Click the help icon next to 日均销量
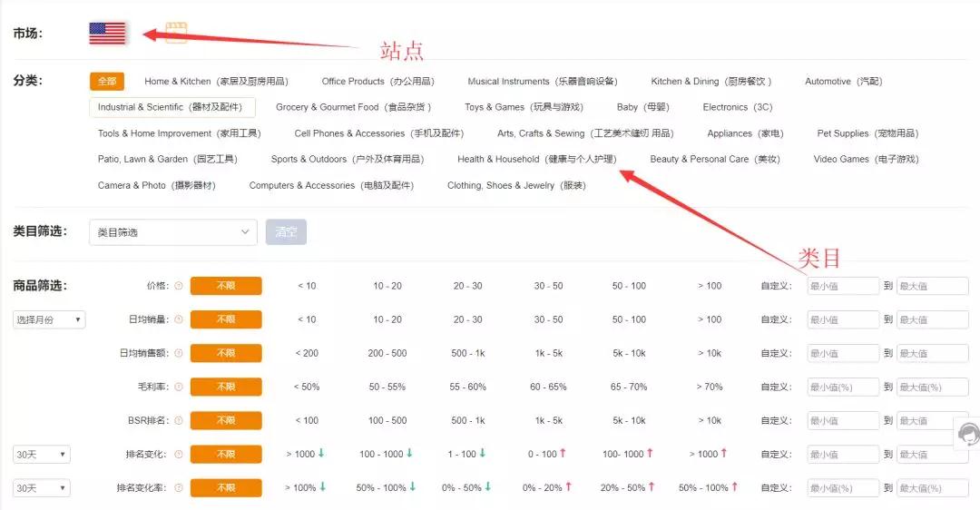Image resolution: width=980 pixels, height=510 pixels. 179,319
